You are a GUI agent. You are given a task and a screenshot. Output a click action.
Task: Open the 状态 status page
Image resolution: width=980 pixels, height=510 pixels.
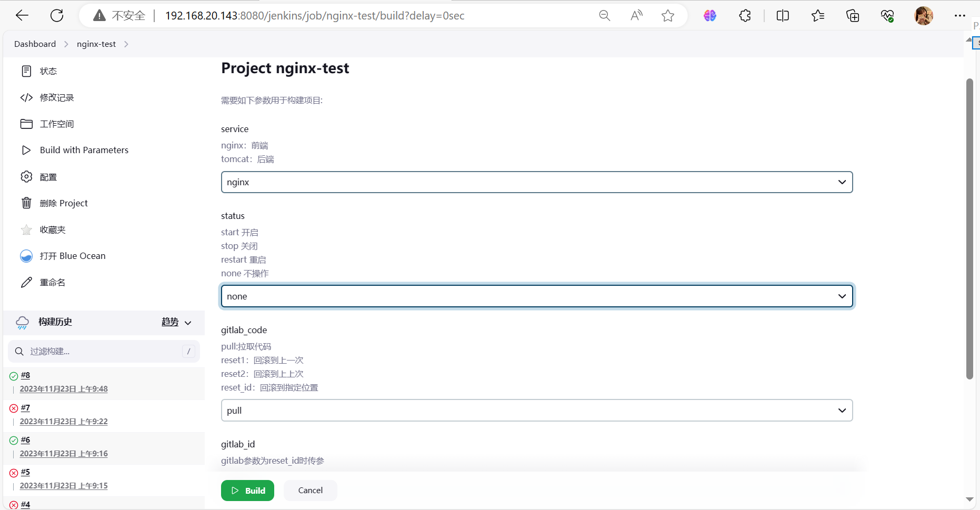(x=48, y=71)
